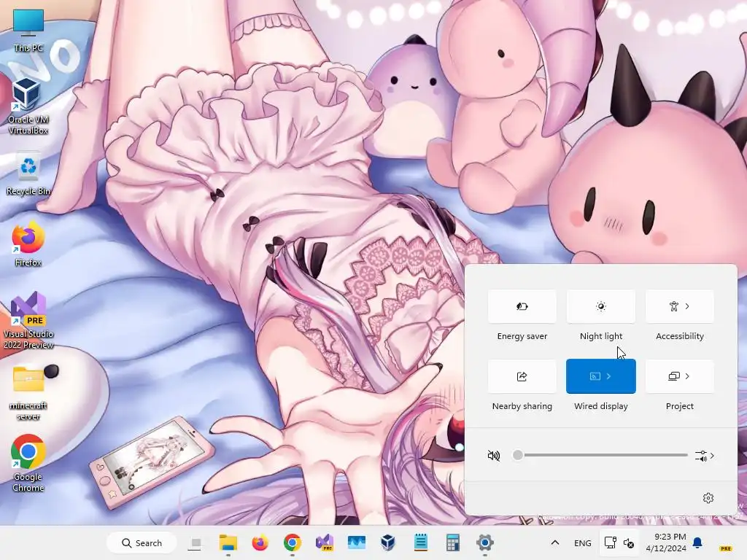The width and height of the screenshot is (747, 560).
Task: Open Firefox from the taskbar
Action: [x=260, y=542]
